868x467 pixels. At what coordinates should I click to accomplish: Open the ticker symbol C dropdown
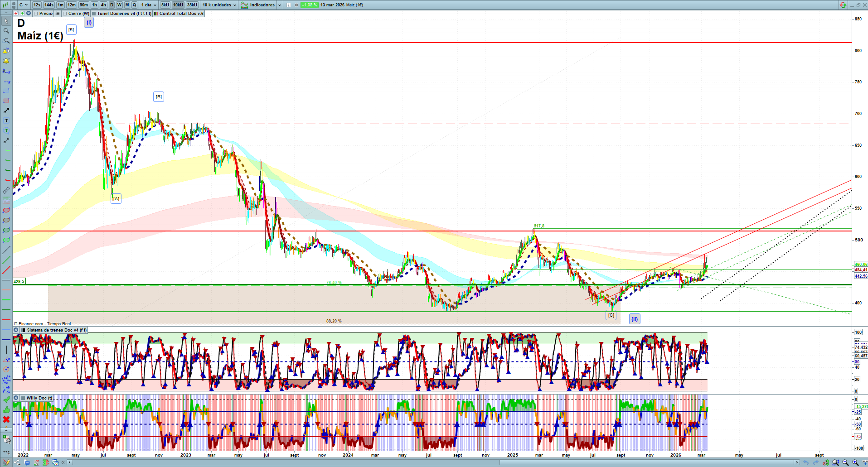point(24,5)
